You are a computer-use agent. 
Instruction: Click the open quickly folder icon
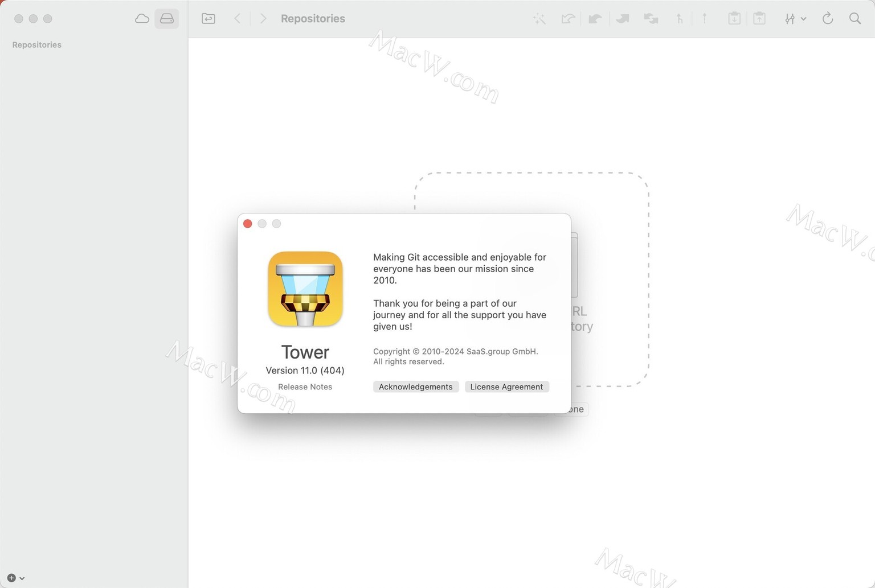[x=208, y=19]
